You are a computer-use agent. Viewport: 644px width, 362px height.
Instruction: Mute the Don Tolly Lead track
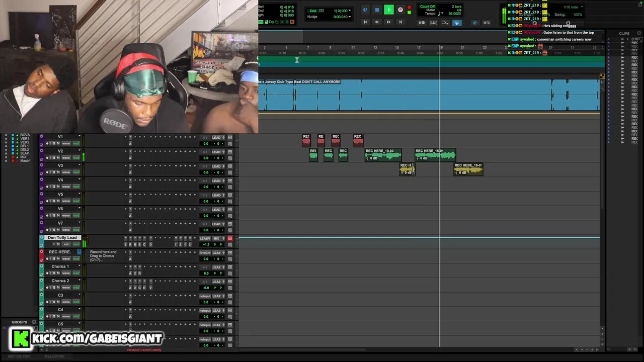(58, 244)
